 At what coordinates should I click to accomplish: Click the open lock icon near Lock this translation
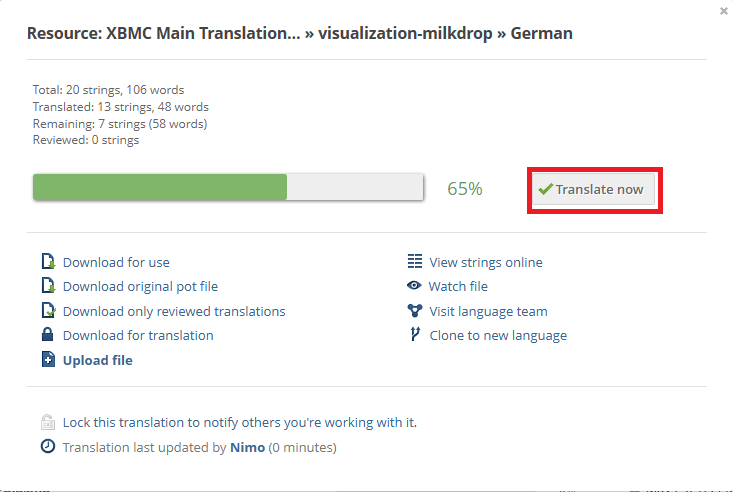[x=48, y=422]
